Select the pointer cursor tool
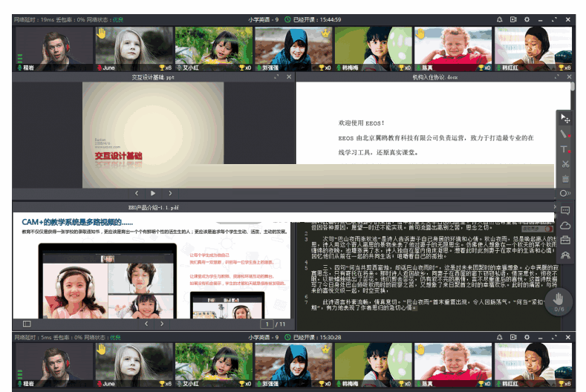Image resolution: width=586 pixels, height=392 pixels. tap(566, 119)
